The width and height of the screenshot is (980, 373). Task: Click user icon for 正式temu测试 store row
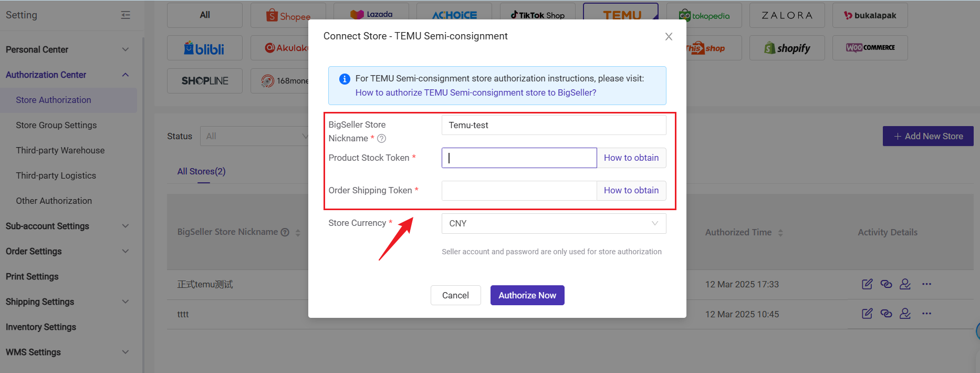click(x=905, y=284)
